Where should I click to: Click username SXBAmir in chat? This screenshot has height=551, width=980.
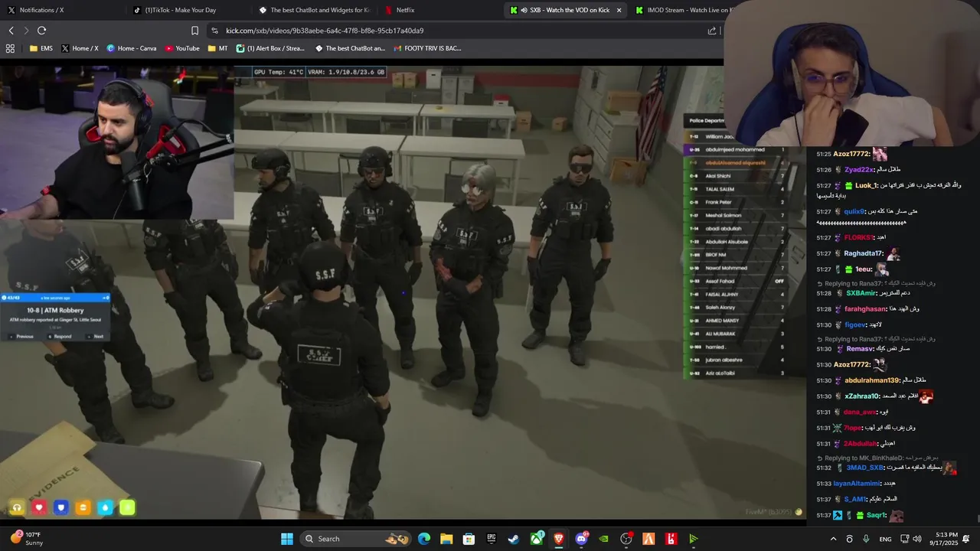[x=861, y=293]
